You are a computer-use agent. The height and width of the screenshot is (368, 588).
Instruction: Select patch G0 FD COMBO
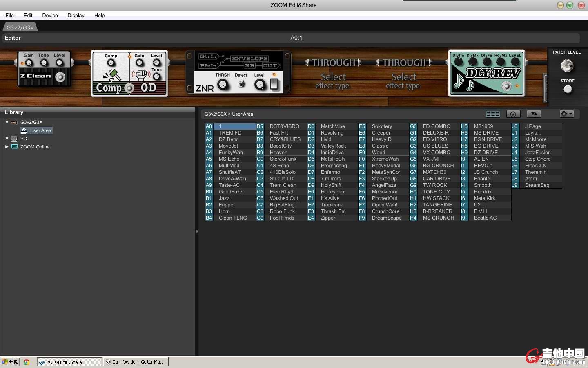click(434, 126)
